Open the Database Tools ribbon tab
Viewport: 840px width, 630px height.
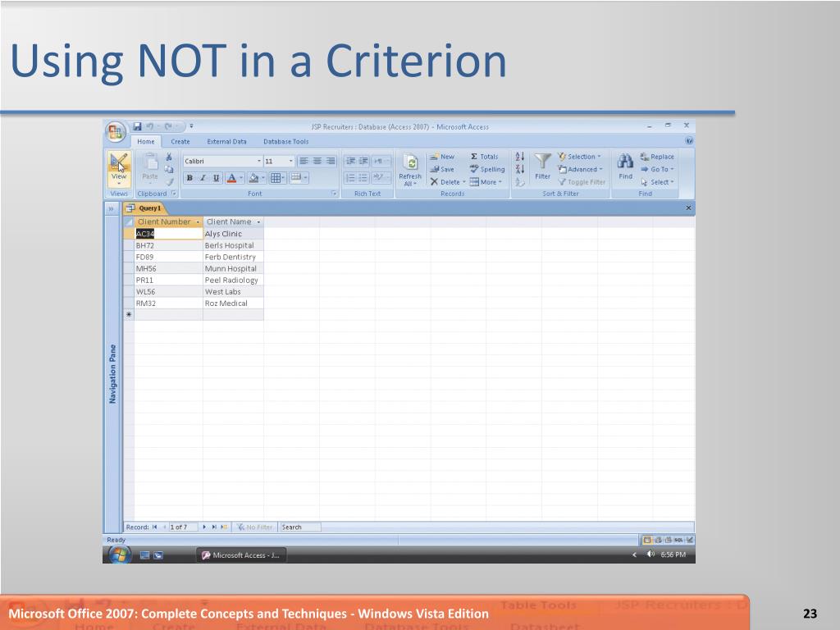[286, 142]
